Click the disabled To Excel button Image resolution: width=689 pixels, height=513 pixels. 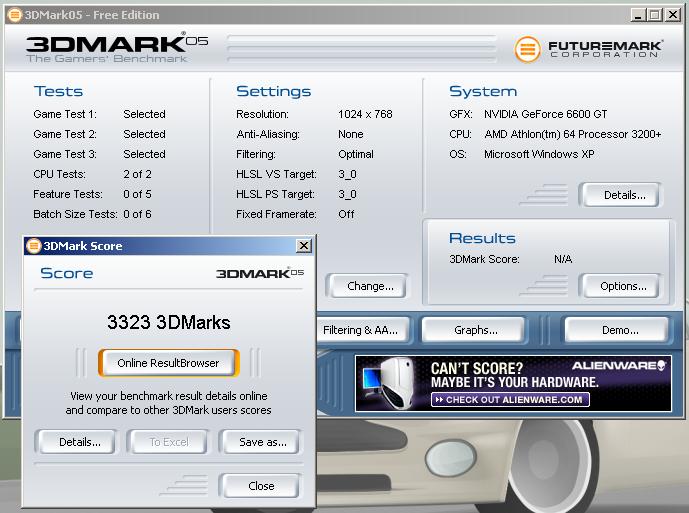tap(169, 442)
